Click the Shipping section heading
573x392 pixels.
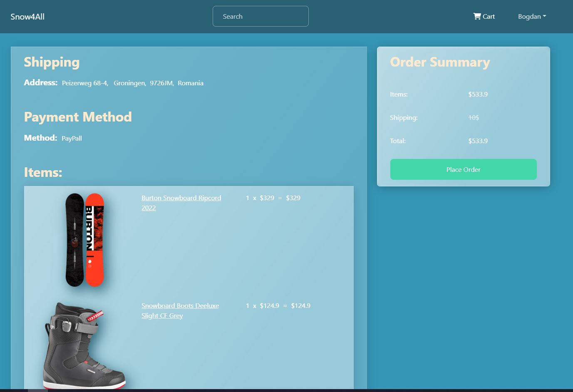52,62
